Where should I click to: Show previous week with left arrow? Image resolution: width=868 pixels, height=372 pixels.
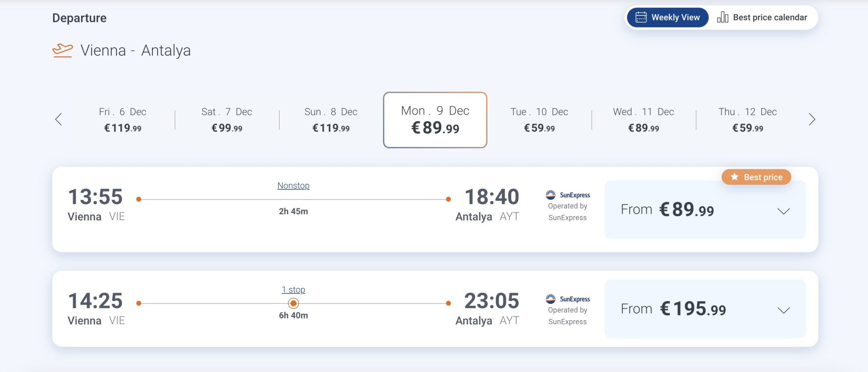coord(59,119)
